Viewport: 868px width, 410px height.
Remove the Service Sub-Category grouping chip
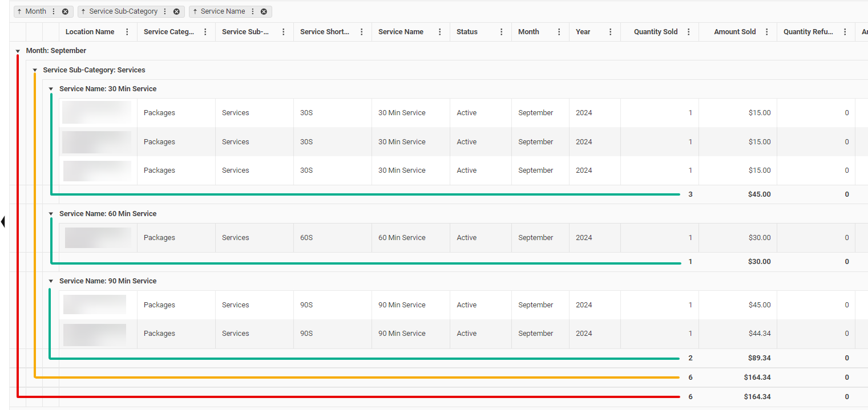(x=176, y=11)
